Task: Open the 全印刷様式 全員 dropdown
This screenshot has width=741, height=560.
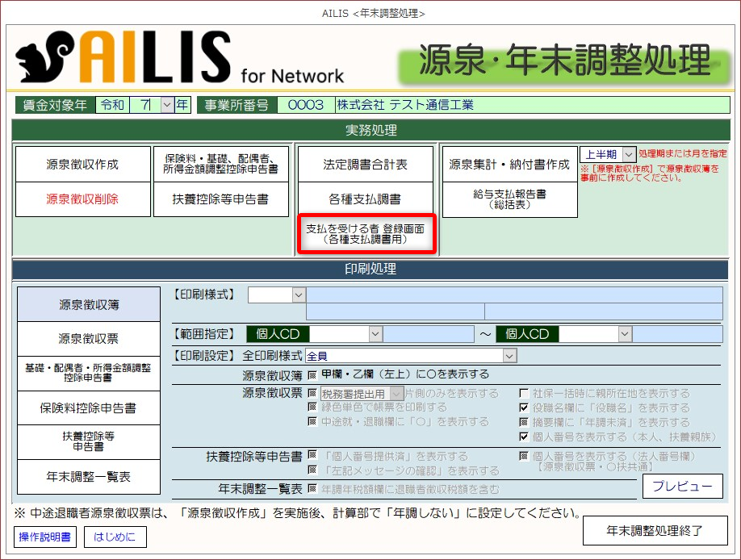Action: click(x=509, y=356)
